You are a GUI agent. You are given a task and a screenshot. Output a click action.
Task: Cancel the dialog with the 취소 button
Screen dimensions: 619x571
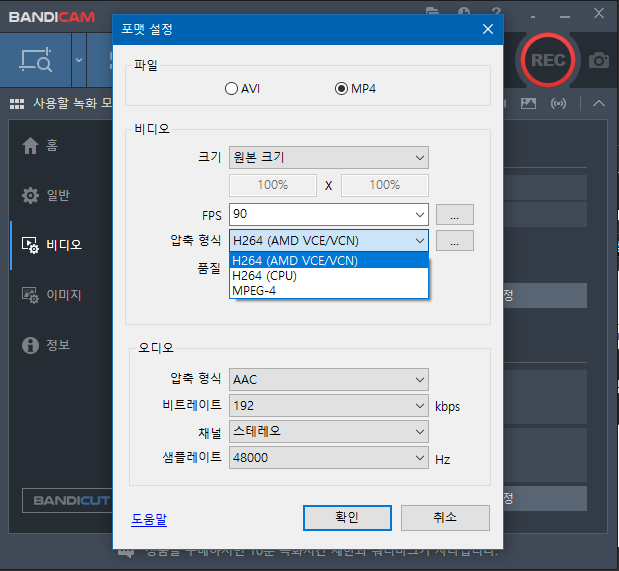[x=445, y=518]
